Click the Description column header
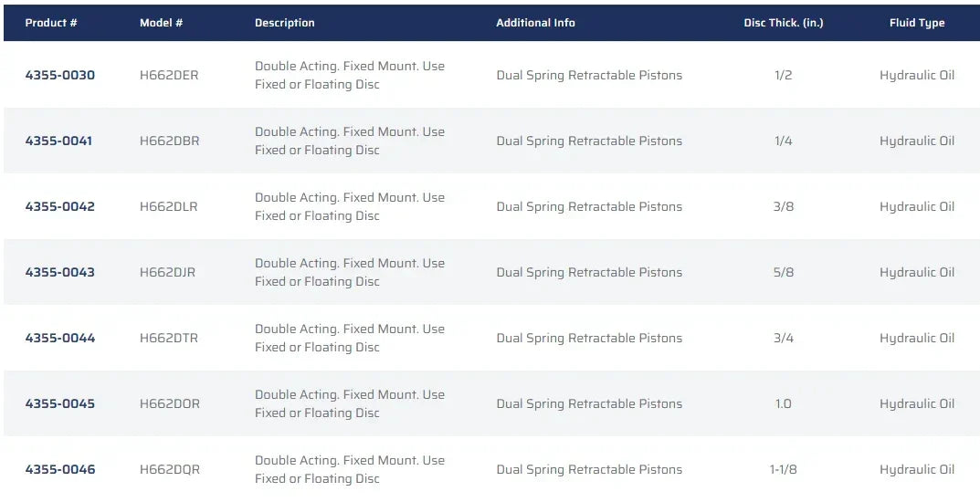The width and height of the screenshot is (980, 502). click(285, 23)
